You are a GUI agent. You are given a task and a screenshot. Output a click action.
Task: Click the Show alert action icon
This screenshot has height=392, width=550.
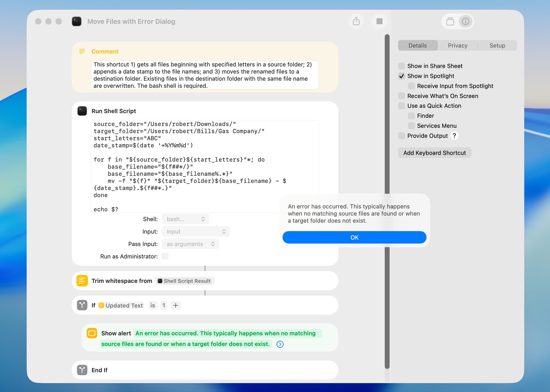[92, 333]
